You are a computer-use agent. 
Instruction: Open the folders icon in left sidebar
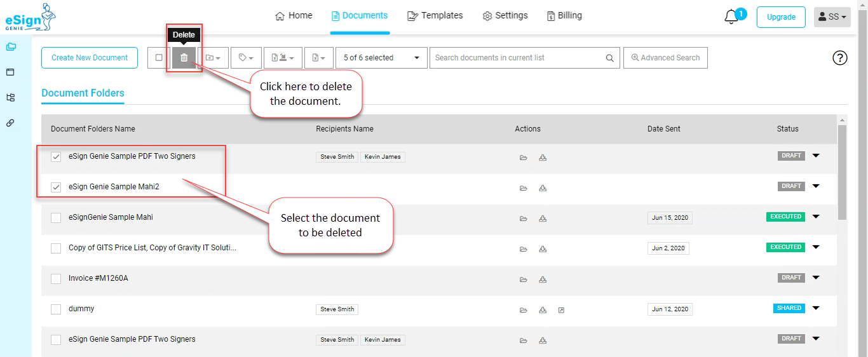(10, 46)
